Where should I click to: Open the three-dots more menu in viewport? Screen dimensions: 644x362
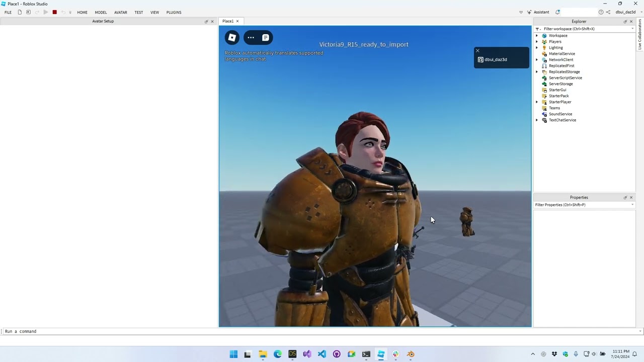point(251,37)
